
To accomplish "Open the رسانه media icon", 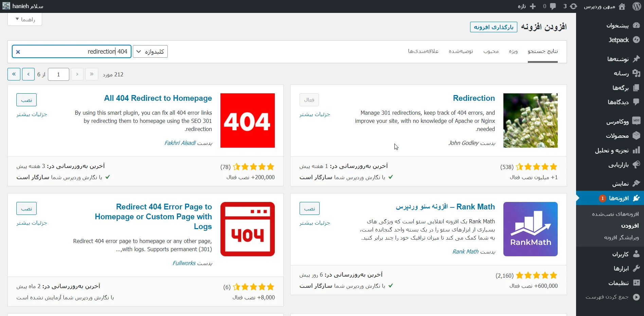I will 636,73.
